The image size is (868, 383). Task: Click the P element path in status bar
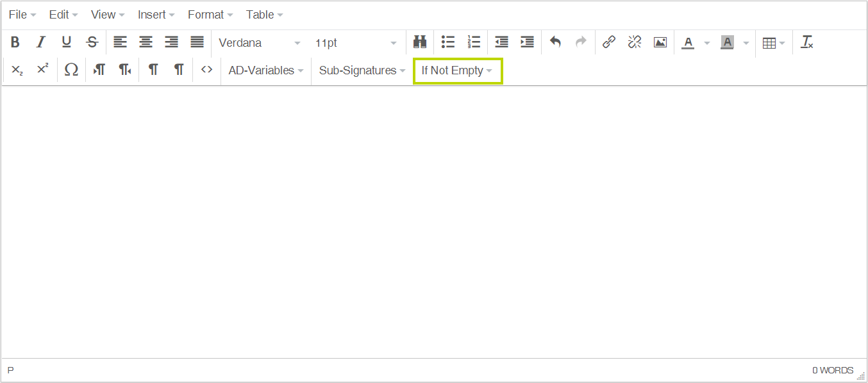[x=10, y=370]
